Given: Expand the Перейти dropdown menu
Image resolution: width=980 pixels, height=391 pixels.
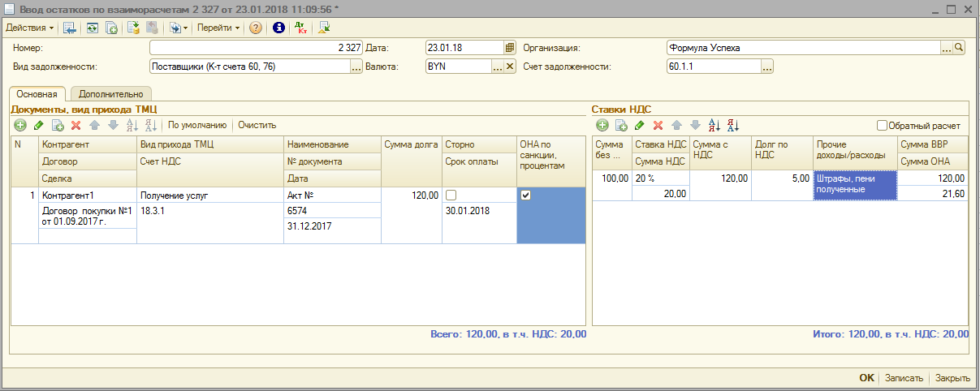Looking at the screenshot, I should pos(218,28).
